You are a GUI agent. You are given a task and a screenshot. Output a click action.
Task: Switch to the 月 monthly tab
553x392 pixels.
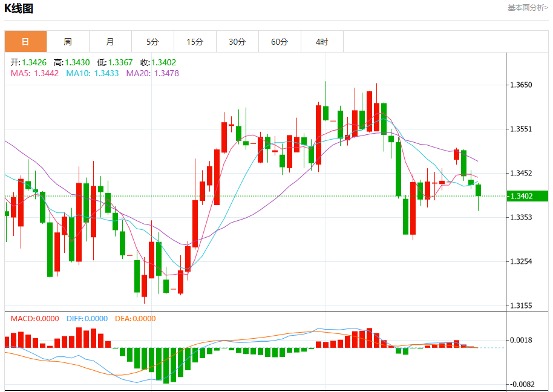[110, 42]
